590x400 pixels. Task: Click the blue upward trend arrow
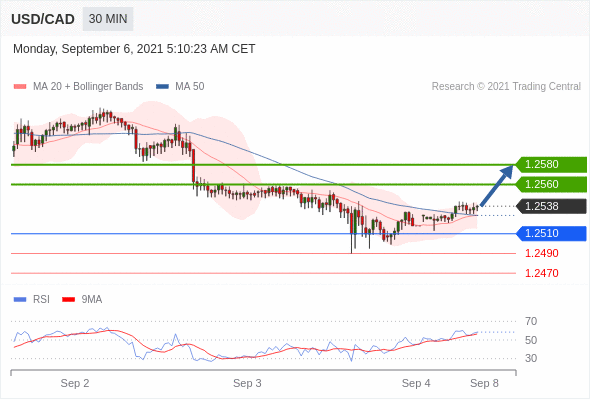point(497,186)
